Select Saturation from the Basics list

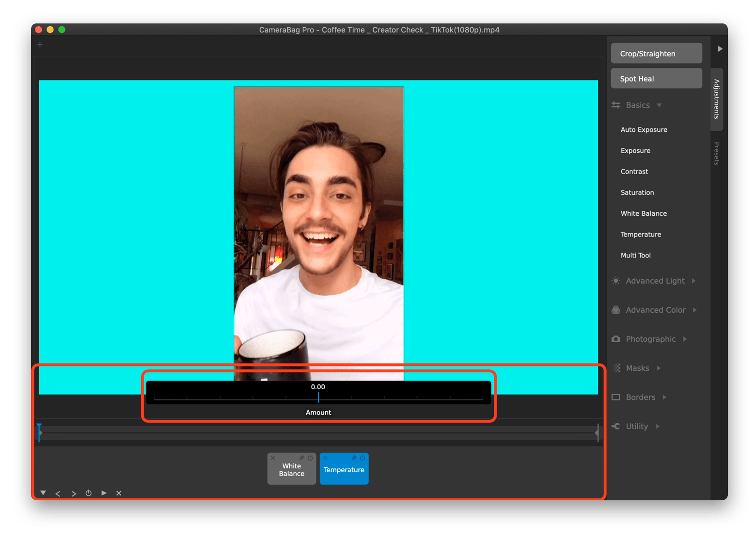637,192
